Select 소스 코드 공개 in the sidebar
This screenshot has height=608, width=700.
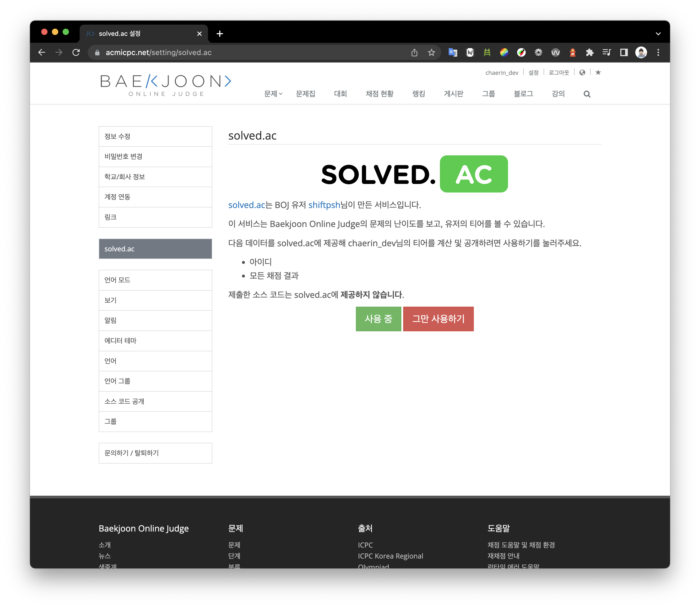[155, 401]
